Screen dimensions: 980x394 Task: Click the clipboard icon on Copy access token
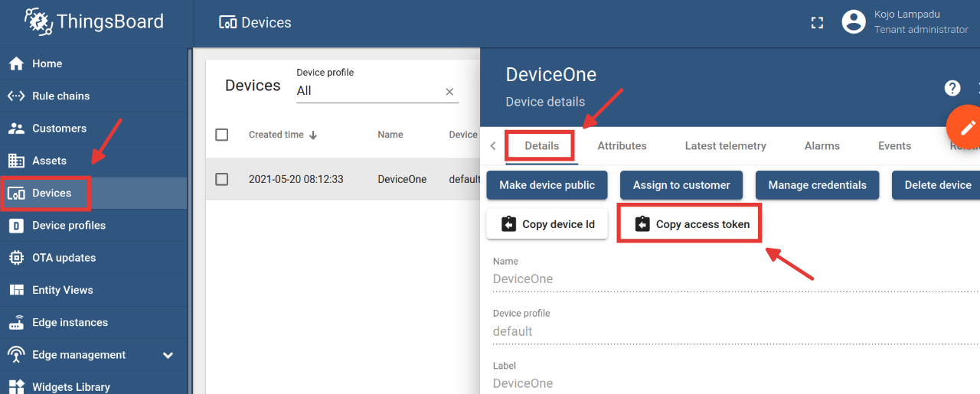[x=642, y=224]
